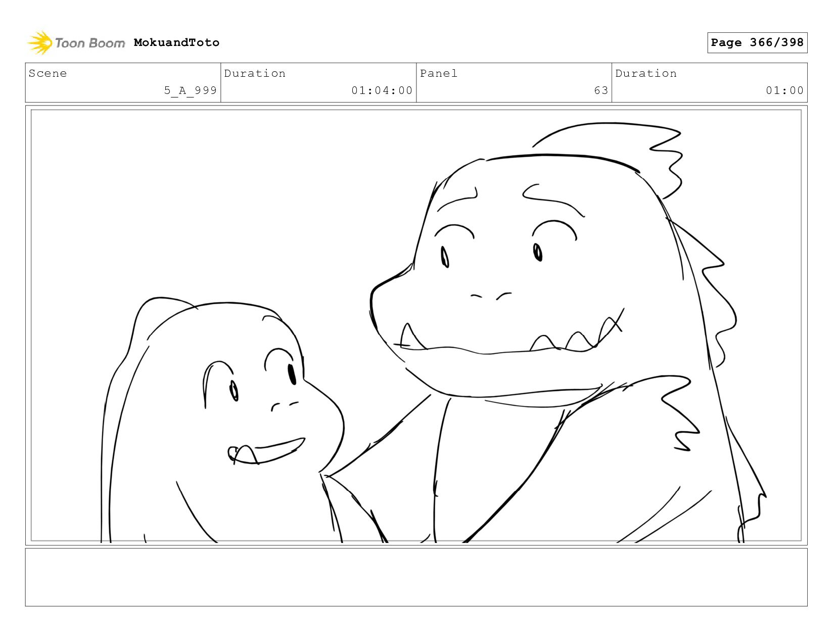Select the Scene label

(x=48, y=73)
